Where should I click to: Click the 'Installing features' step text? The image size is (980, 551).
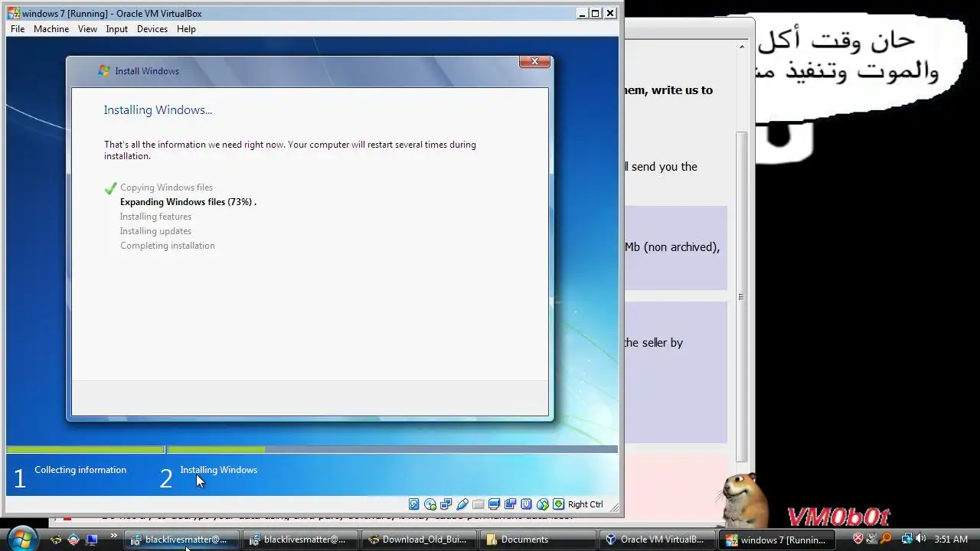155,217
